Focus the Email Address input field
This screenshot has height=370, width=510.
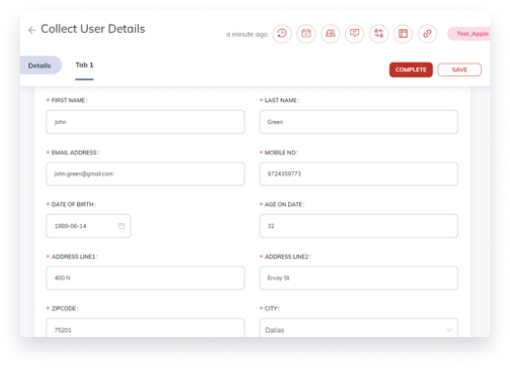click(x=145, y=174)
